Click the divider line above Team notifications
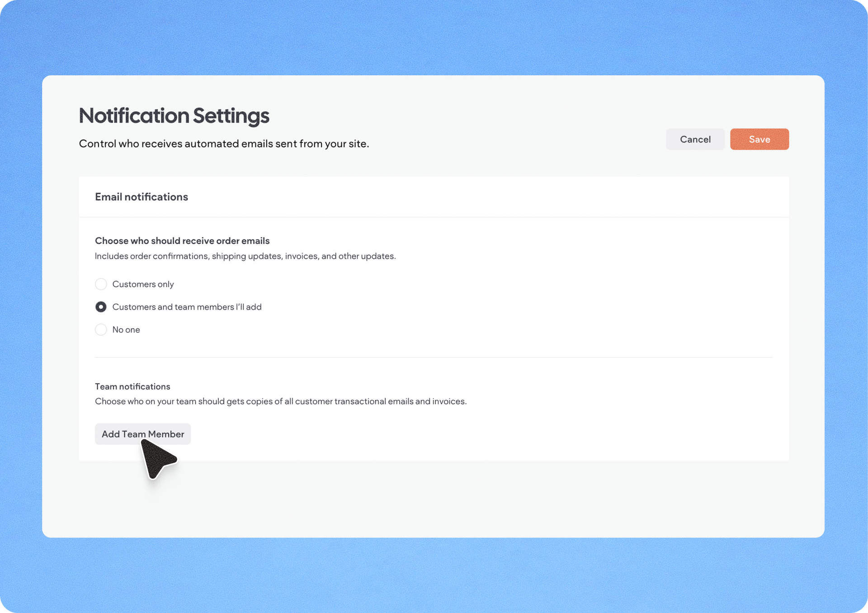 433,357
